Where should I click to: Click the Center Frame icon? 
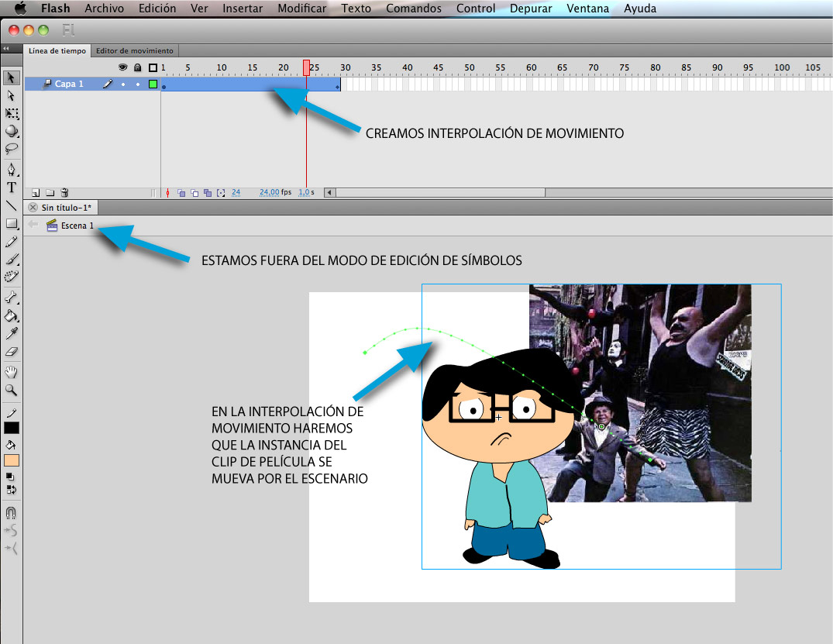167,193
